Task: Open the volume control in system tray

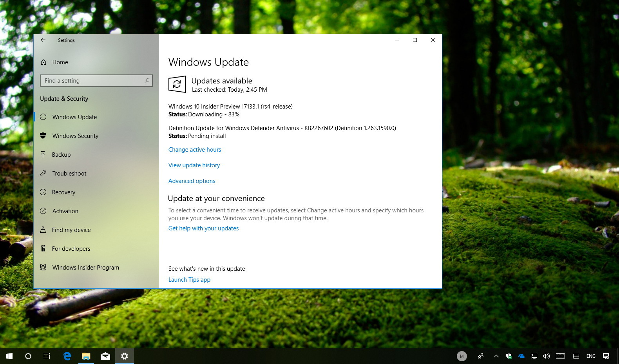Action: click(547, 356)
